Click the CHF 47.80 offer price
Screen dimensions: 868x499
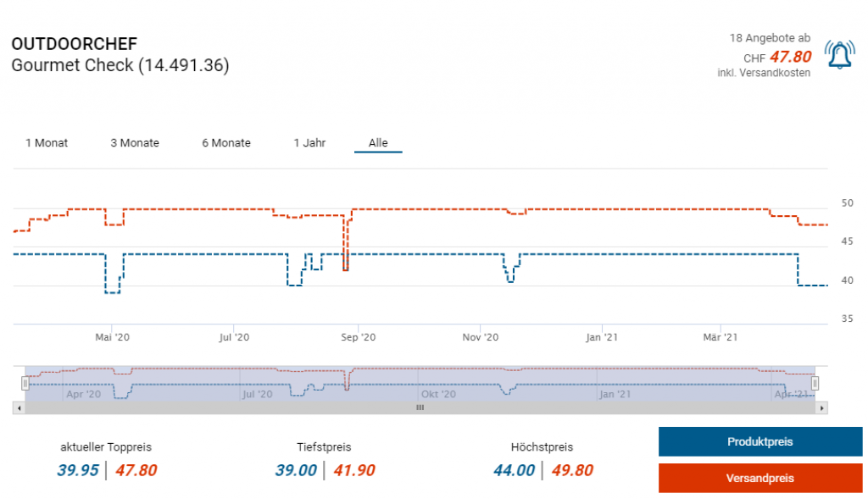tap(790, 57)
